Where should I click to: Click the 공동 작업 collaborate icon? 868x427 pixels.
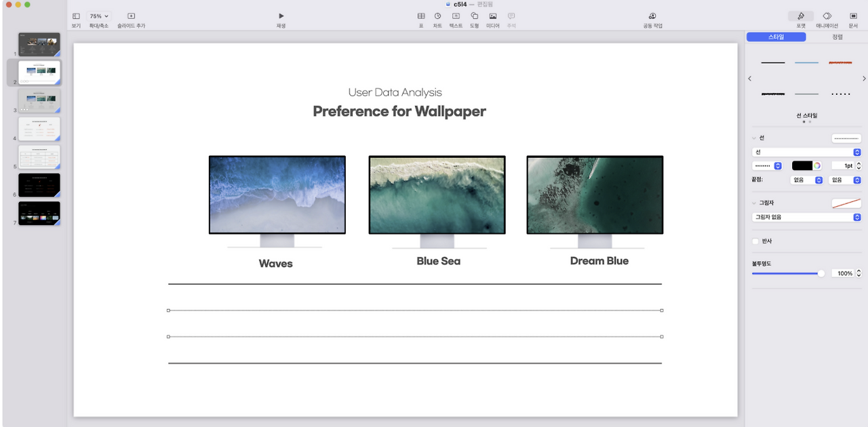[x=652, y=16]
